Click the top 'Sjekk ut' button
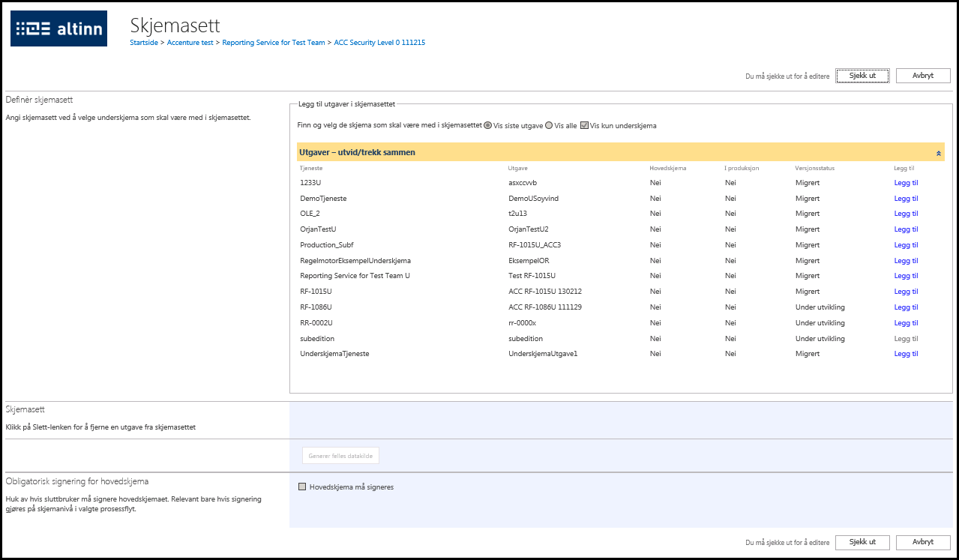The image size is (959, 560). click(x=862, y=76)
